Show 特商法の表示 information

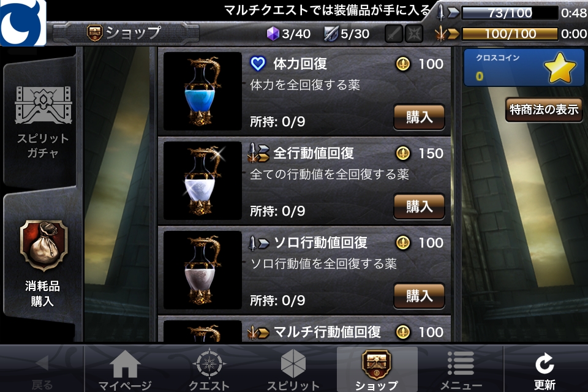tap(544, 110)
